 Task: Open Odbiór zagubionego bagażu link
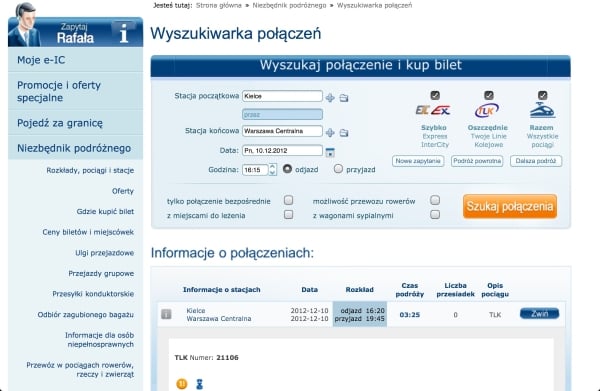85,315
